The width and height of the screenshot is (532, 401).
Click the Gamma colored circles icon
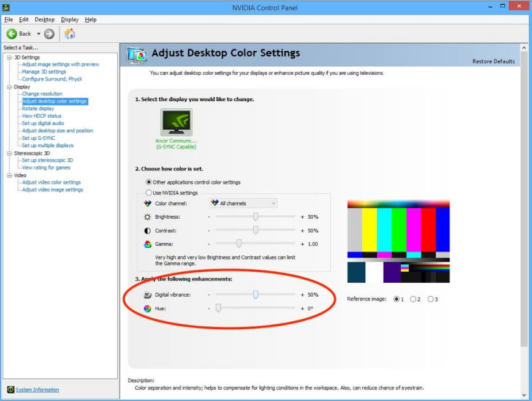pyautogui.click(x=147, y=244)
